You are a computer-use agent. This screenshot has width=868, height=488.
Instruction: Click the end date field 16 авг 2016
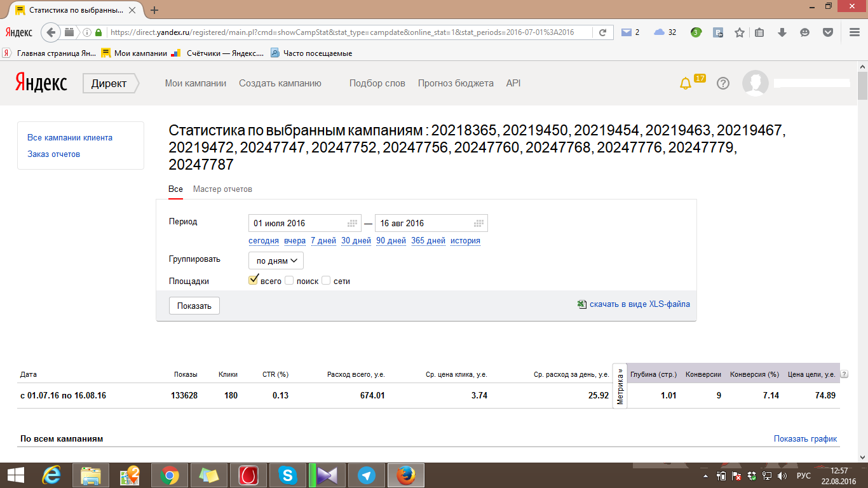tap(431, 223)
